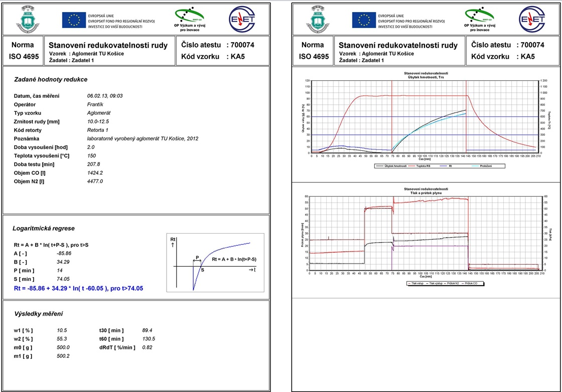The image size is (562, 392).
Task: Click the 'Tlak výstup' legend entry
Action: (435, 284)
